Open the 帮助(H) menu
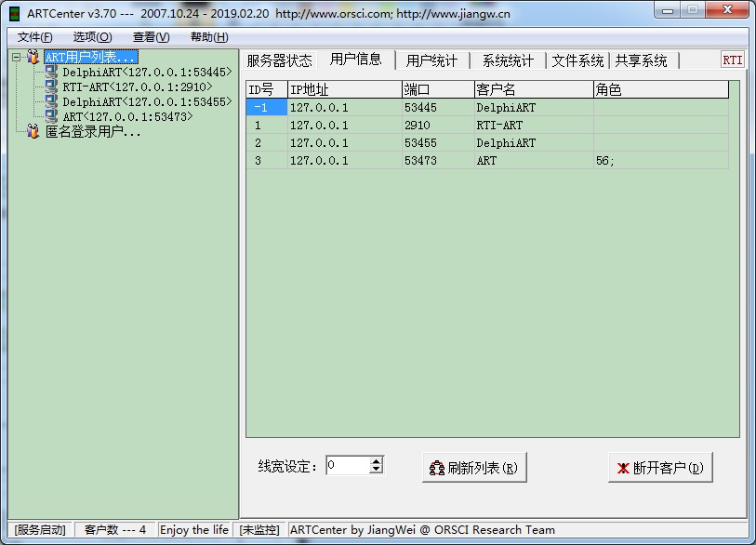Viewport: 756px width, 545px height. point(209,37)
